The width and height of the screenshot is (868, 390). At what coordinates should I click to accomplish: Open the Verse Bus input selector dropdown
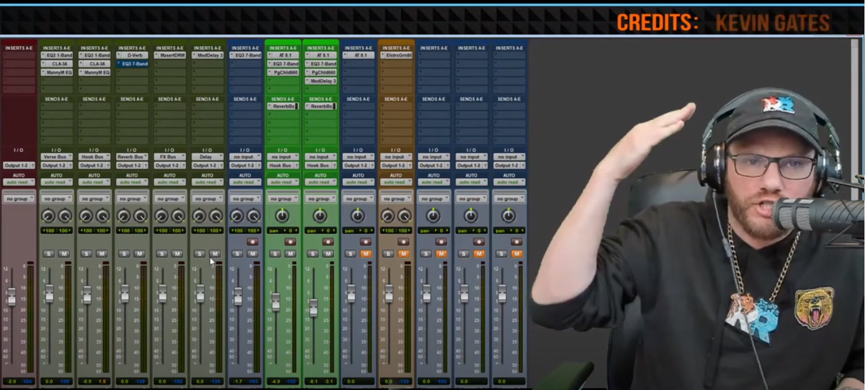[x=57, y=157]
